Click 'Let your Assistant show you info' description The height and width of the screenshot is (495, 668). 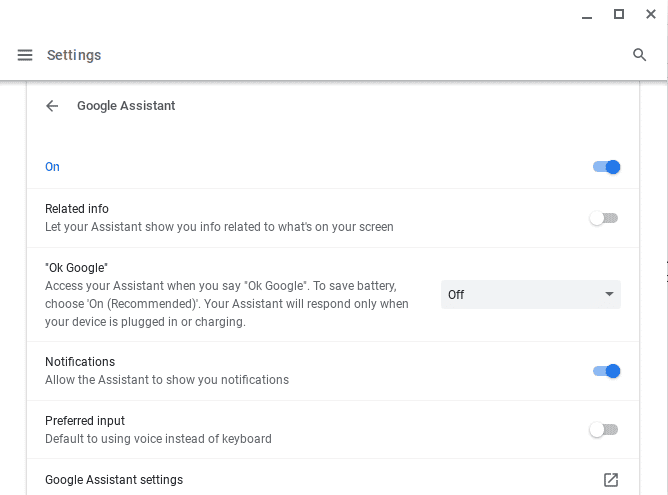(x=219, y=227)
